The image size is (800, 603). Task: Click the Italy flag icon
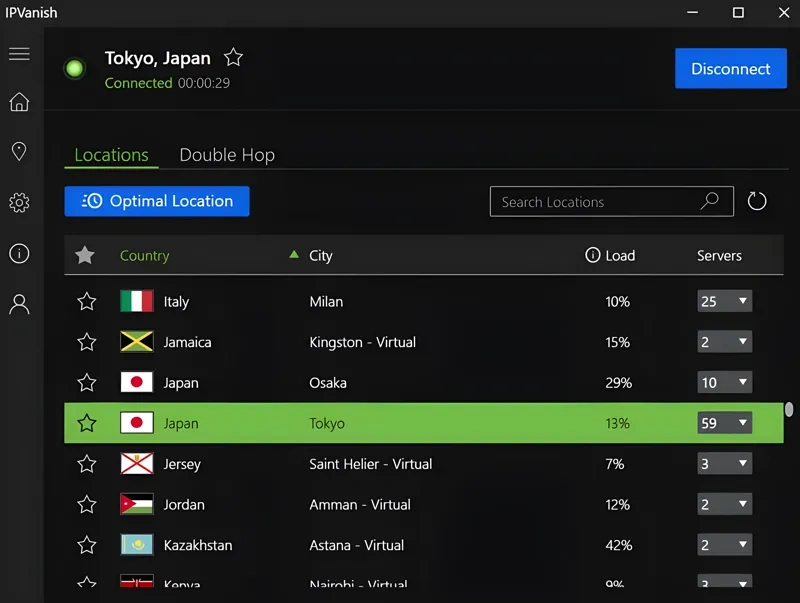tap(137, 301)
